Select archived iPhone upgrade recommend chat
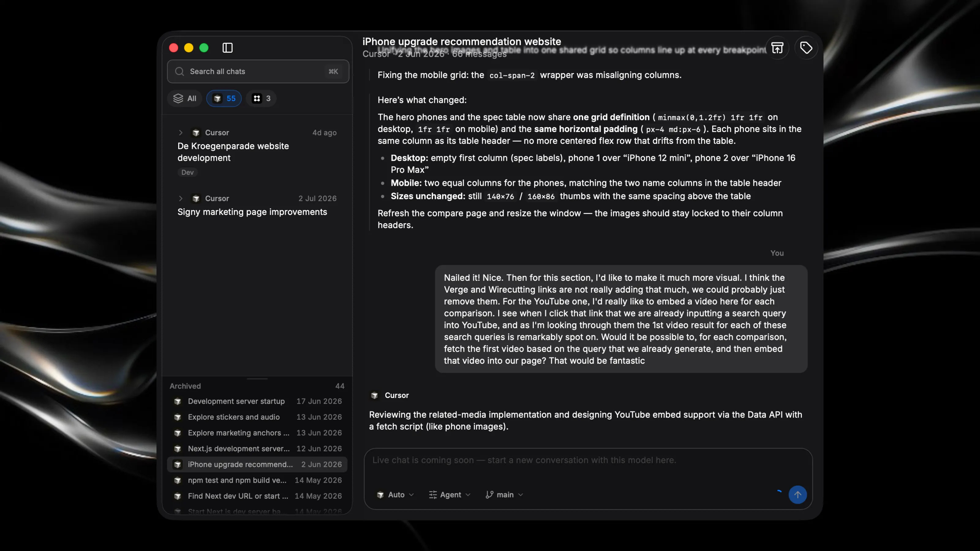980x551 pixels. pyautogui.click(x=257, y=464)
